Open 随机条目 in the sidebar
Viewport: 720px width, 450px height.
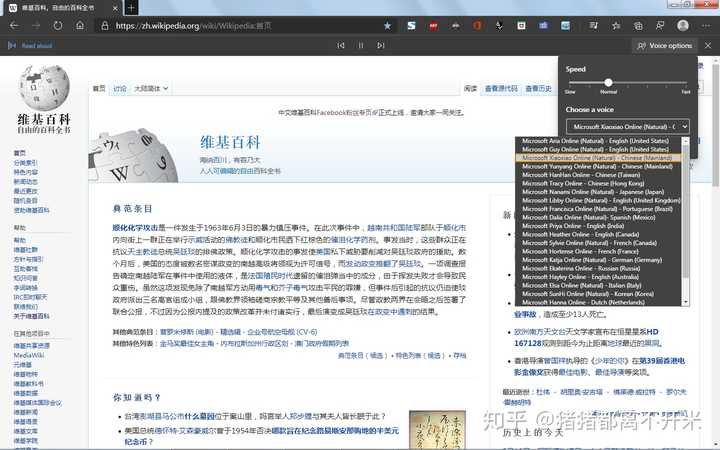click(x=25, y=201)
